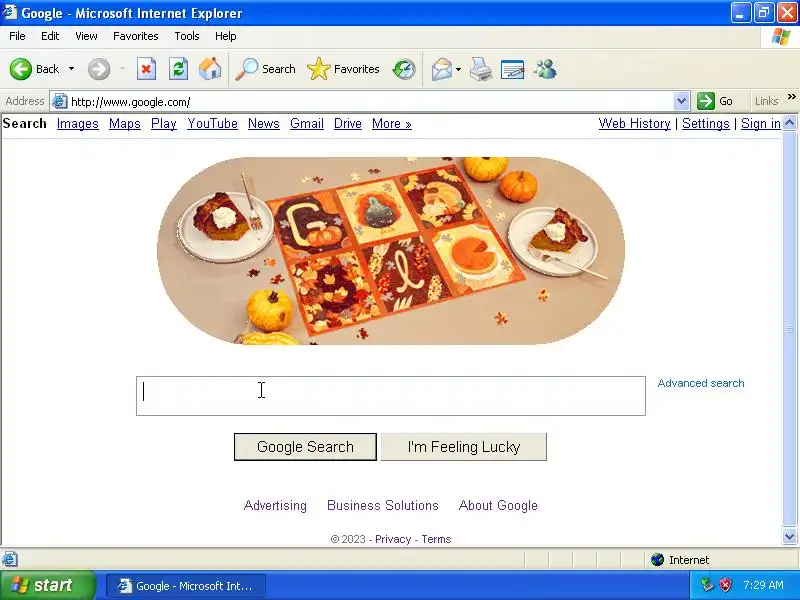Open the Windows start button
Viewport: 800px width, 600px height.
pyautogui.click(x=47, y=585)
